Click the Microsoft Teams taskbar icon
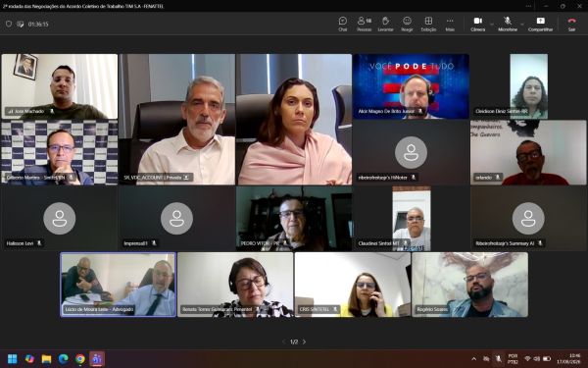 pyautogui.click(x=97, y=358)
